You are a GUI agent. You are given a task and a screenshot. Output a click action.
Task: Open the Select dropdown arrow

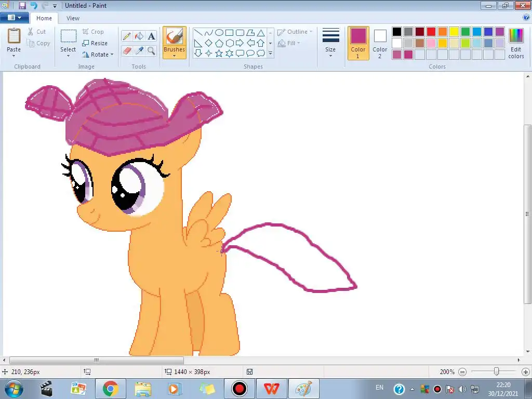(68, 56)
